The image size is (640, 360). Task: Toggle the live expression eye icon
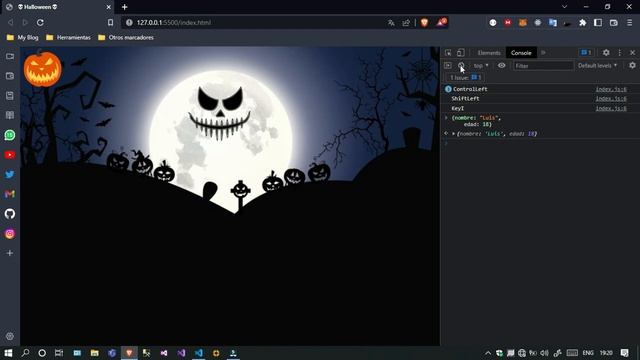[501, 65]
